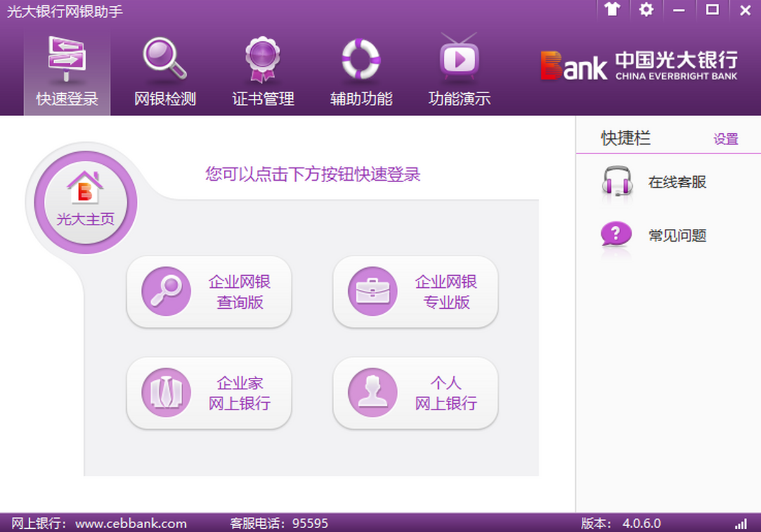Click the ribbon badge icon above 证书管理
The width and height of the screenshot is (761, 532).
(263, 59)
